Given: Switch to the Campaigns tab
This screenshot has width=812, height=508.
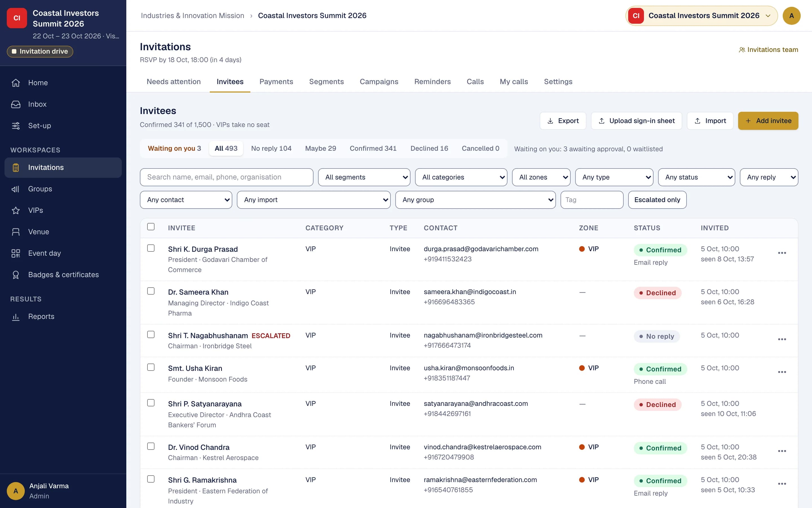Looking at the screenshot, I should coord(379,82).
